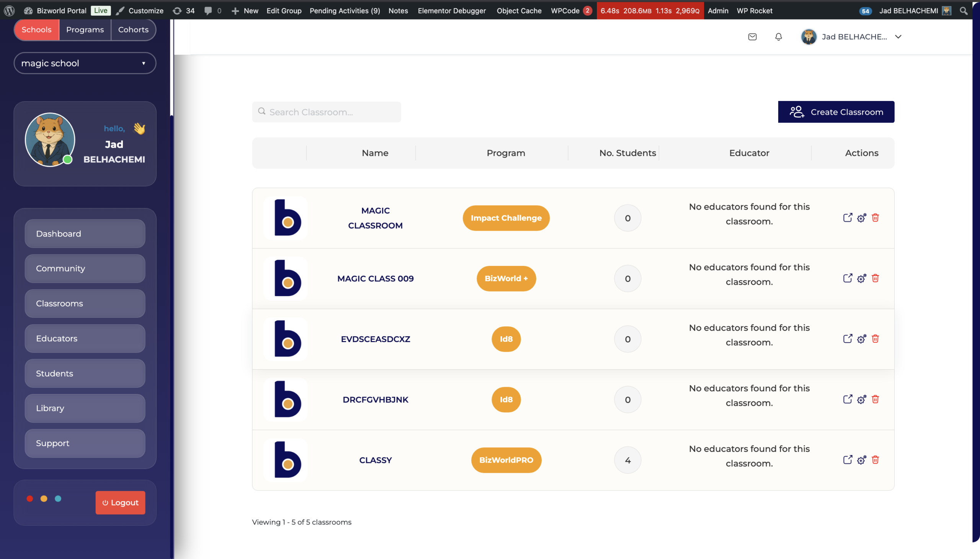Viewport: 980px width, 559px height.
Task: Click the WordPress logo in admin bar
Action: 9,11
